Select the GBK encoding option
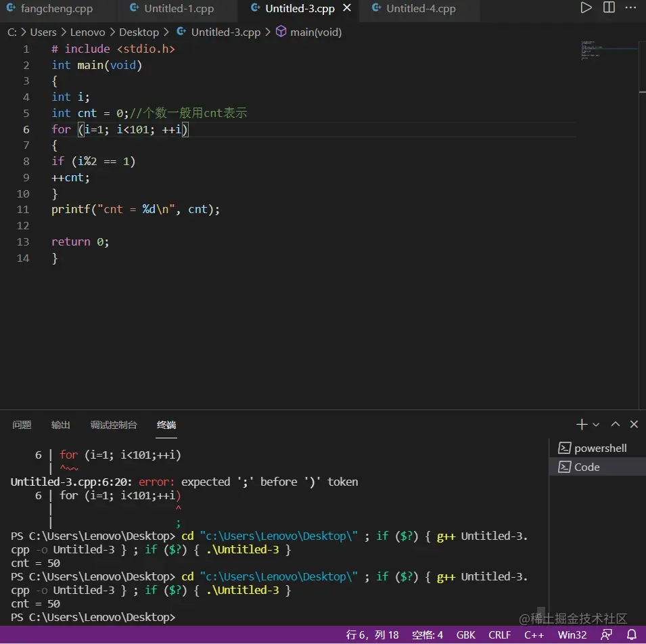646x644 pixels. (x=466, y=635)
